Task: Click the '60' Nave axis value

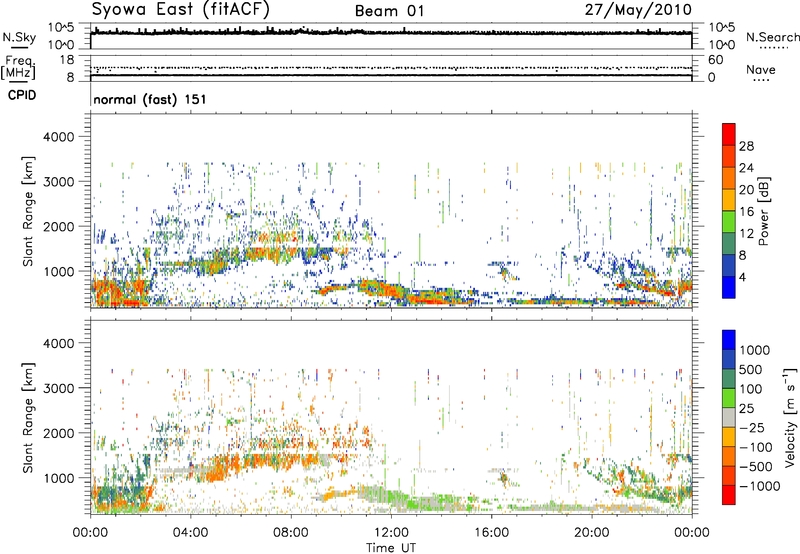Action: tap(715, 60)
